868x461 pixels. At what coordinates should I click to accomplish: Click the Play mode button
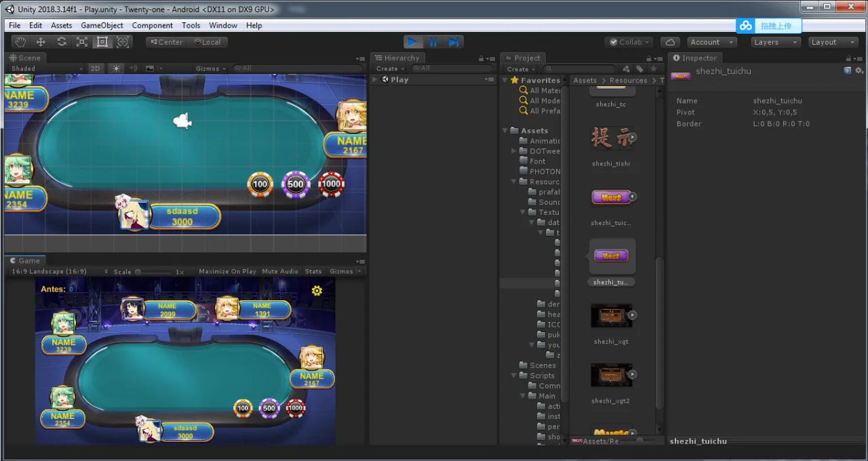tap(413, 42)
